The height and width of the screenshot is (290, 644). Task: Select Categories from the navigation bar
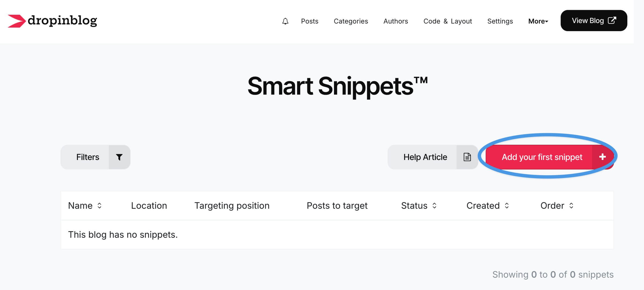[351, 21]
